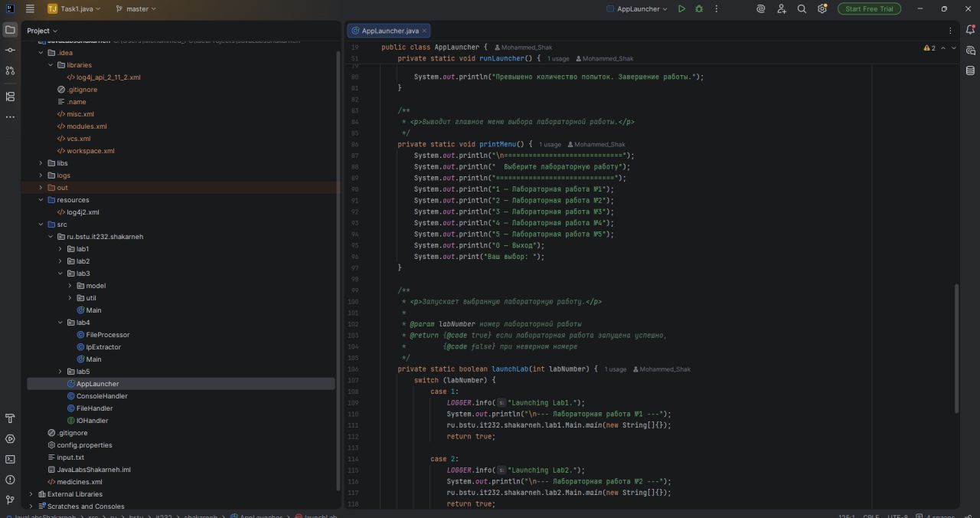The height and width of the screenshot is (518, 980).
Task: Run AppLauncher with green play icon
Action: click(x=681, y=9)
